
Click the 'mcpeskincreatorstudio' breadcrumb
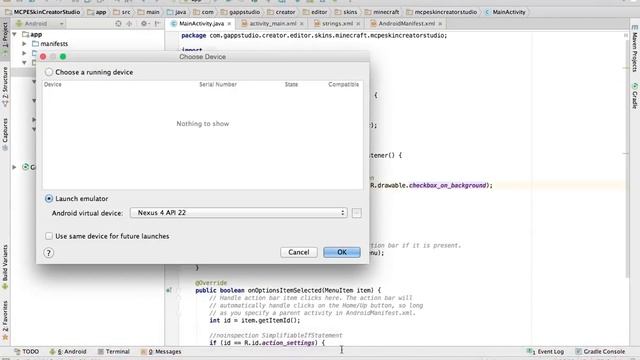tap(442, 12)
